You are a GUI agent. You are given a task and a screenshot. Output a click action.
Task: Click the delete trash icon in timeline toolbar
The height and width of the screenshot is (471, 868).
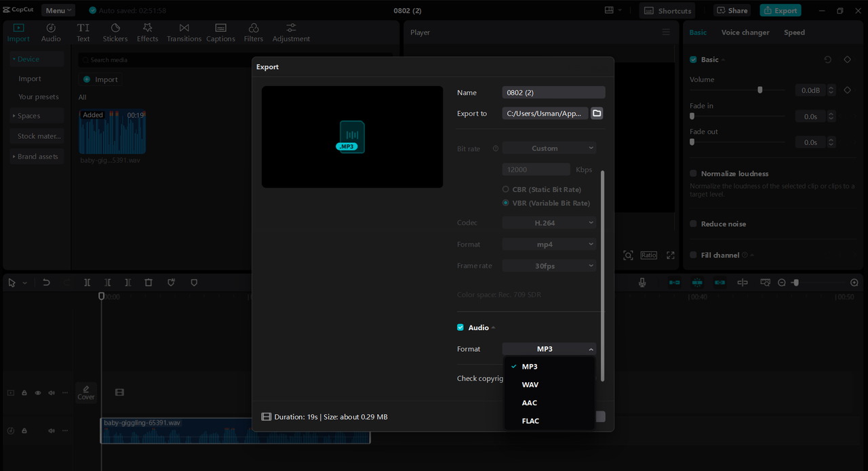click(149, 283)
